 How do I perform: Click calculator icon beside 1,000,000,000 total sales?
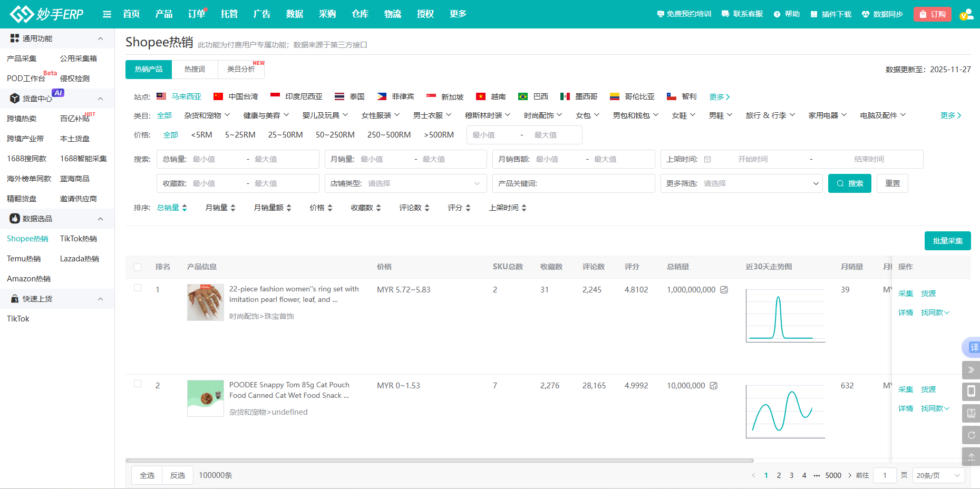[724, 290]
